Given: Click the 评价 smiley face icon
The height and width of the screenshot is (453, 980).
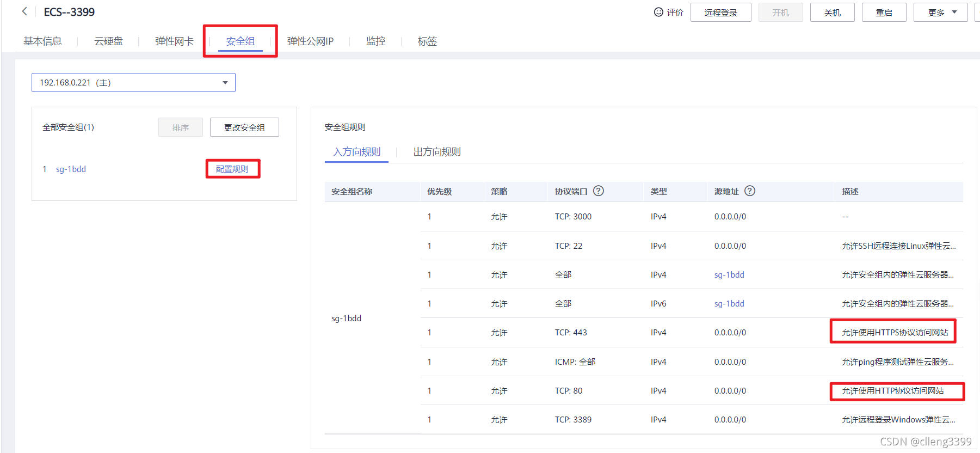Looking at the screenshot, I should click(658, 12).
